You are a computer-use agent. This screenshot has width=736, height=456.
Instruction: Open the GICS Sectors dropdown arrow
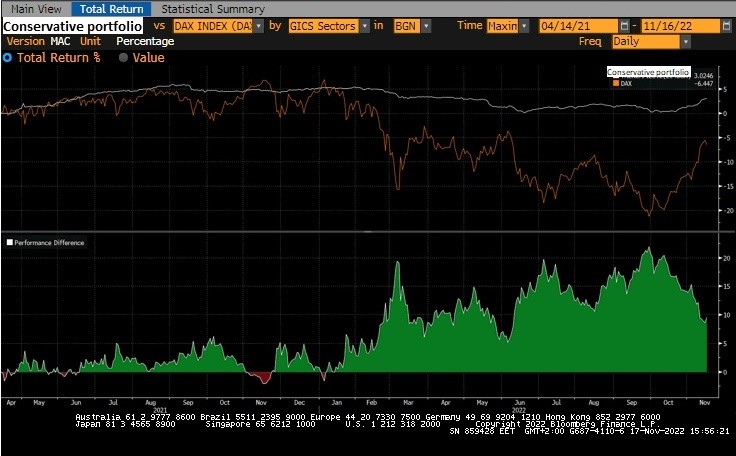pyautogui.click(x=365, y=26)
